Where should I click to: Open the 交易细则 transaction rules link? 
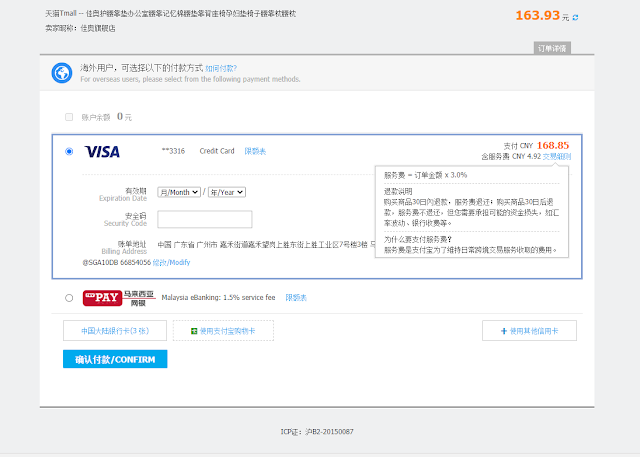[557, 157]
